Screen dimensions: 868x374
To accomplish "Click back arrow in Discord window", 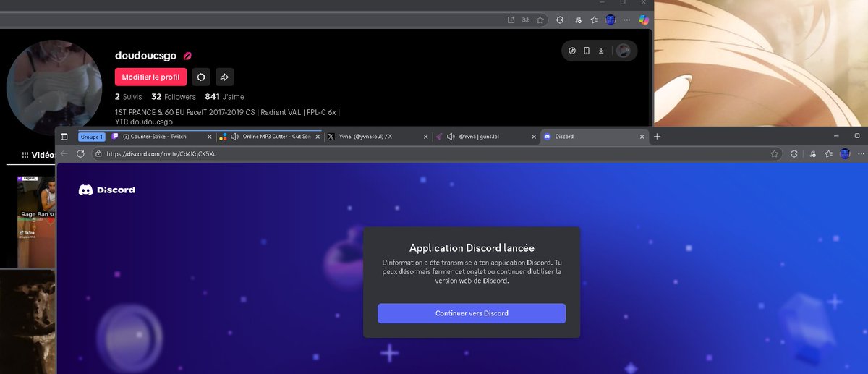I will (x=64, y=153).
